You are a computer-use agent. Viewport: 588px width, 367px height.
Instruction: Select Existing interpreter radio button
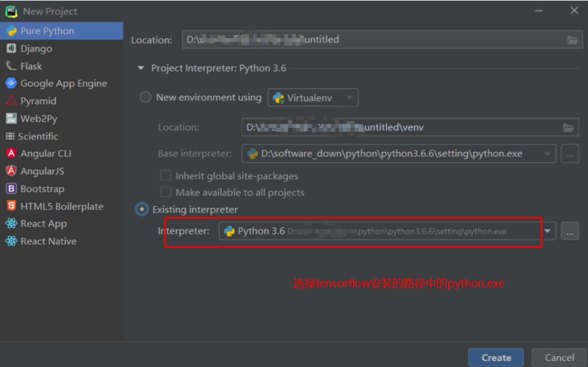pyautogui.click(x=141, y=209)
